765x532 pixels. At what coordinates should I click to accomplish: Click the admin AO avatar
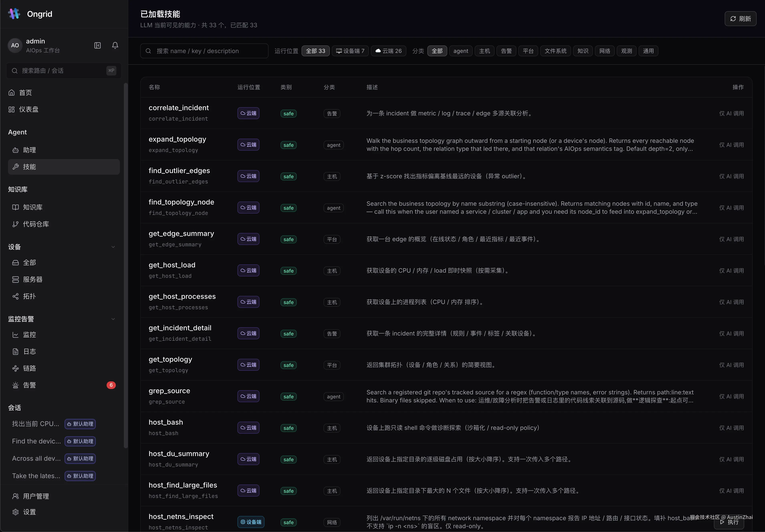(15, 45)
